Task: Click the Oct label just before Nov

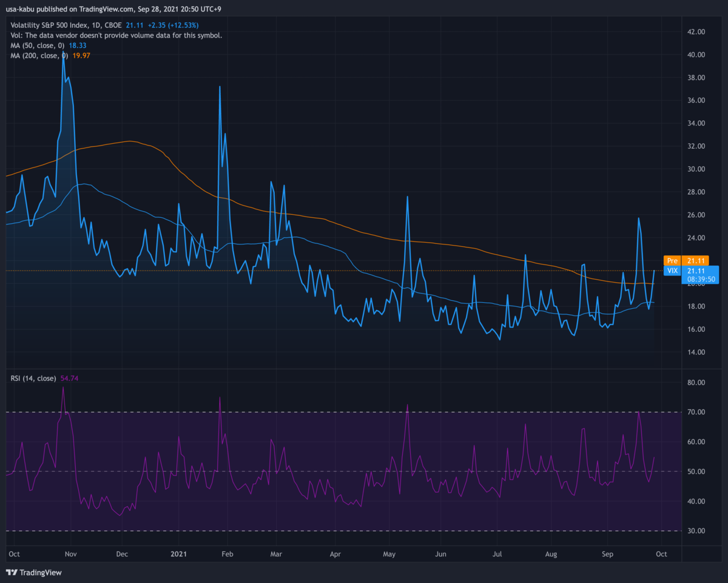Action: [x=15, y=554]
